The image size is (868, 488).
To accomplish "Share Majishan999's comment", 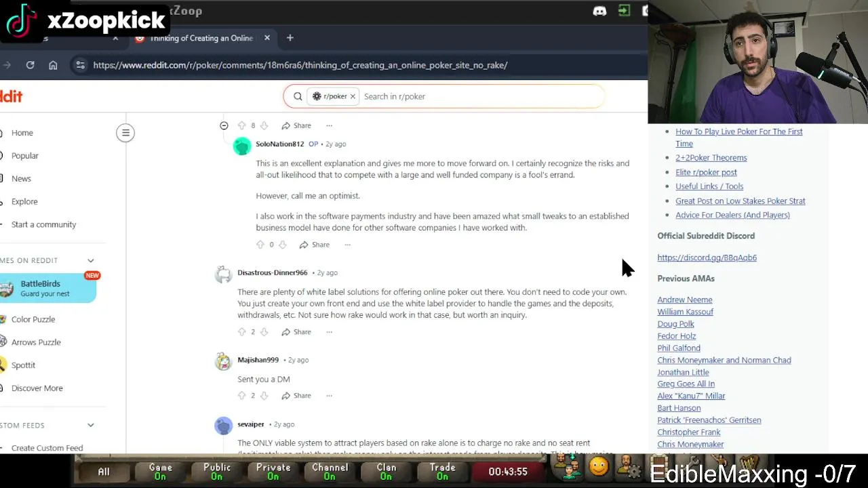I will pyautogui.click(x=296, y=396).
